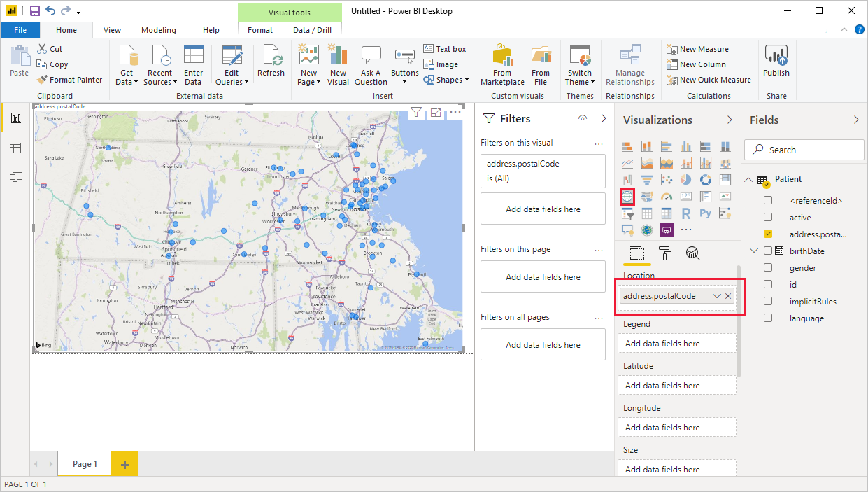This screenshot has width=868, height=492.
Task: Check the active field checkbox
Action: (768, 218)
